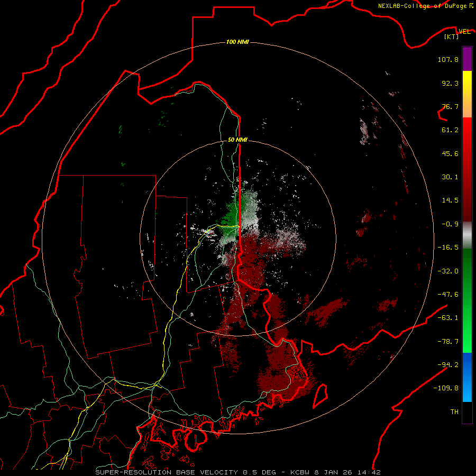Select the 92.3 velocity scale label

point(450,83)
